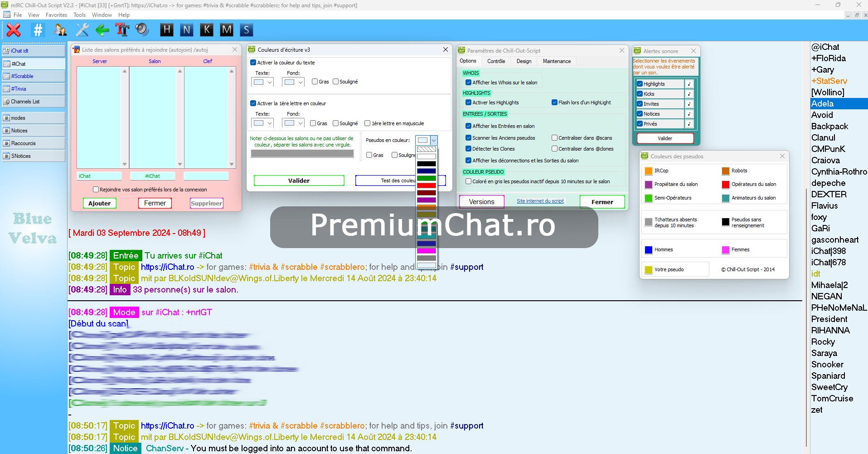Screen dimensions: 868x454
Task: Uncheck Invites in Alertes sonore
Action: (x=640, y=104)
